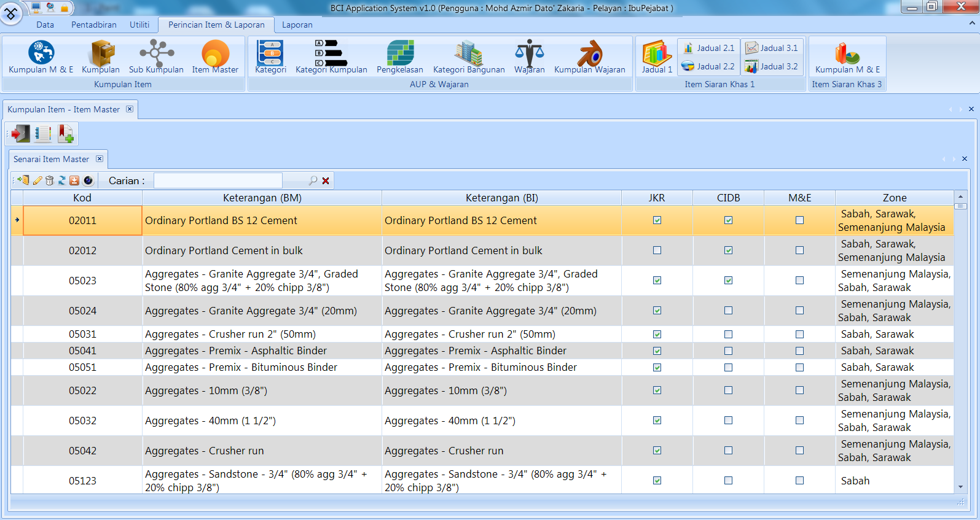Uncheck CIDB for item 05023

728,281
